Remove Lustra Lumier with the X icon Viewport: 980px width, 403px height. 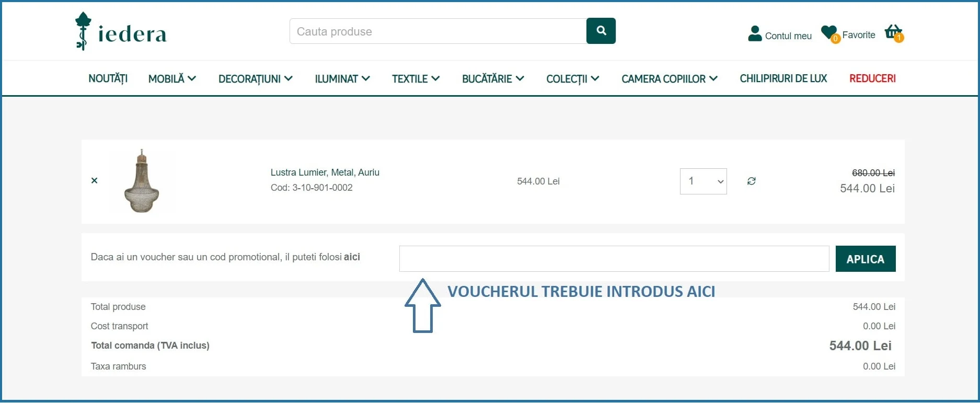point(95,180)
